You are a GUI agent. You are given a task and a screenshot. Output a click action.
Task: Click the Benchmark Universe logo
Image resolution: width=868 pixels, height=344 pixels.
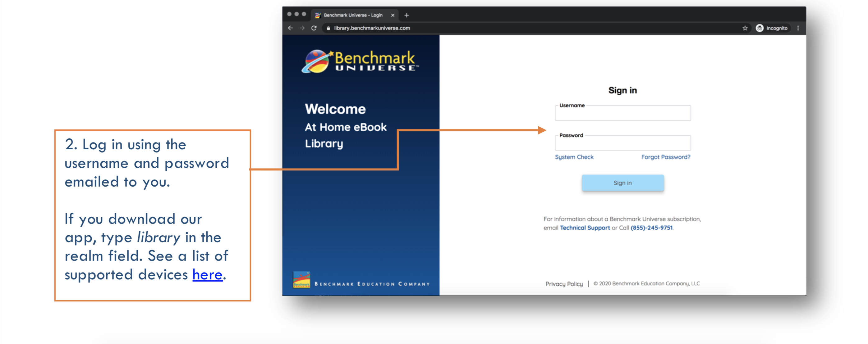pyautogui.click(x=360, y=61)
